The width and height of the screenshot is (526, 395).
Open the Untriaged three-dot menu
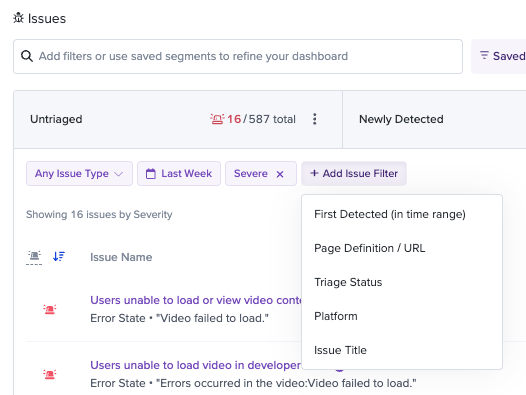(x=314, y=119)
